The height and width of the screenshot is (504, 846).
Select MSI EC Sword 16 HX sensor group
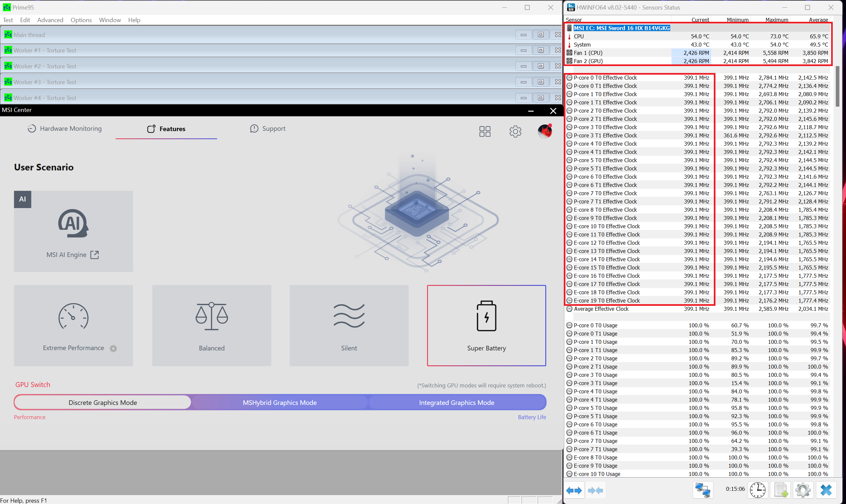[621, 28]
